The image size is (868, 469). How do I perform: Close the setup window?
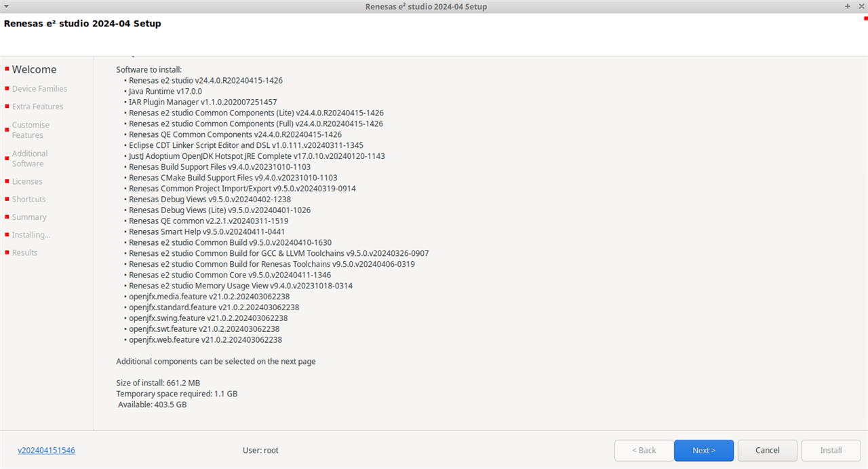[x=860, y=6]
